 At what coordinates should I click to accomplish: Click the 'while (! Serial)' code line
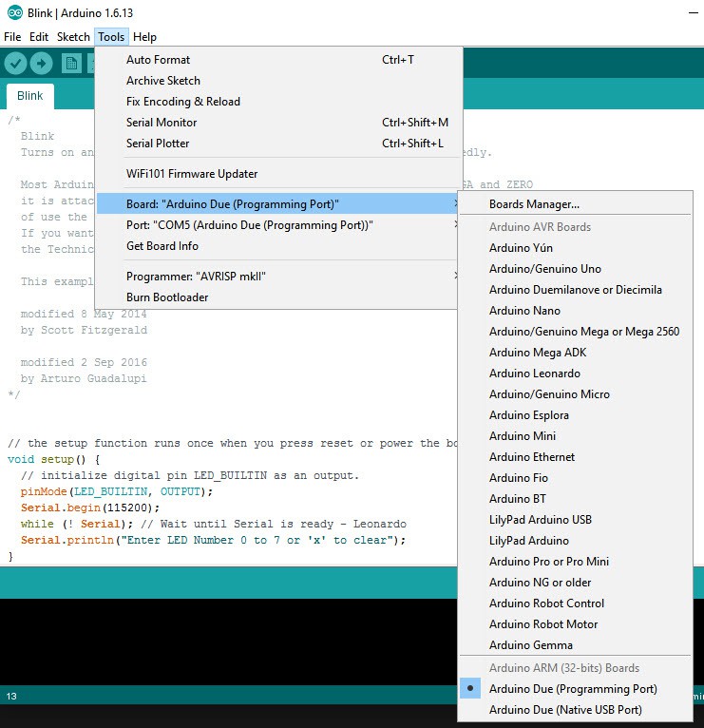tap(214, 524)
